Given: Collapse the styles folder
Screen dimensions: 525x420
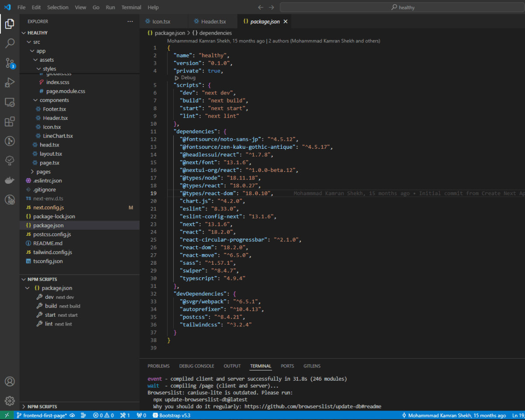Looking at the screenshot, I should pos(49,69).
